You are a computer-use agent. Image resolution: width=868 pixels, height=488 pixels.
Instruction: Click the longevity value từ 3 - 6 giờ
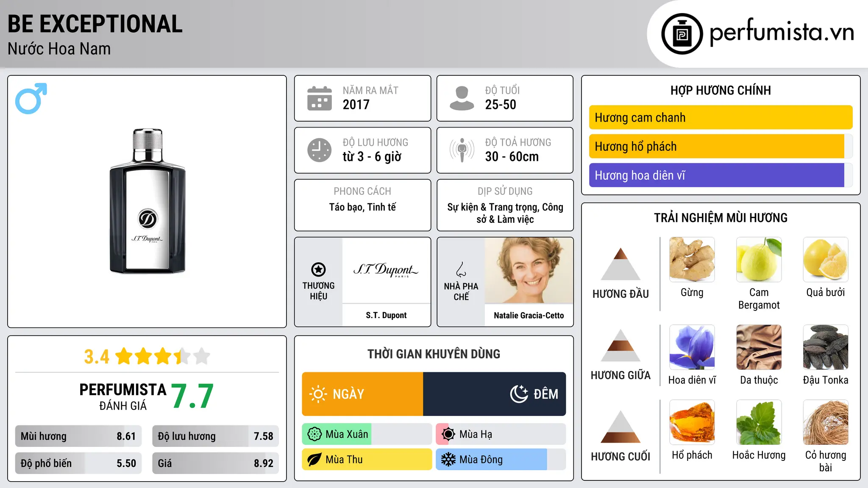pos(372,157)
